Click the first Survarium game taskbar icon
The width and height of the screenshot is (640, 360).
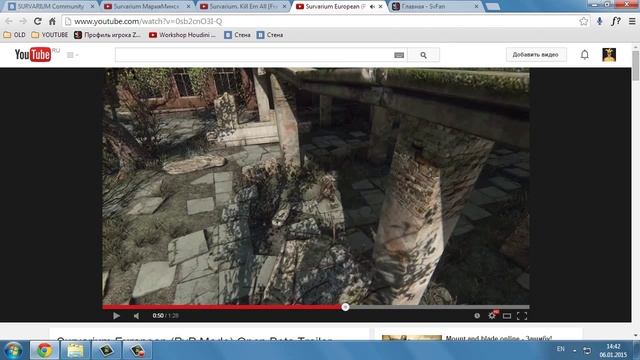coord(106,350)
